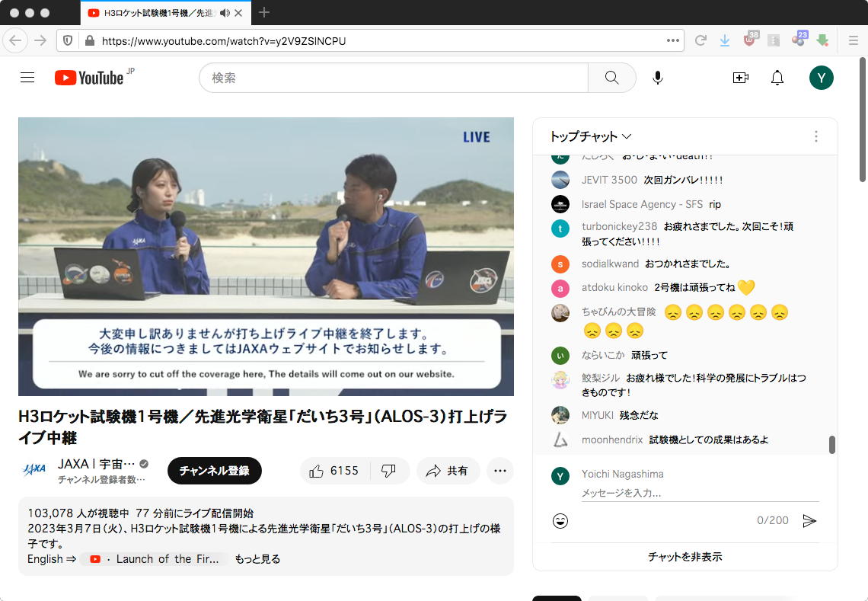868x601 pixels.
Task: Send chat message with arrow icon
Action: pyautogui.click(x=809, y=521)
